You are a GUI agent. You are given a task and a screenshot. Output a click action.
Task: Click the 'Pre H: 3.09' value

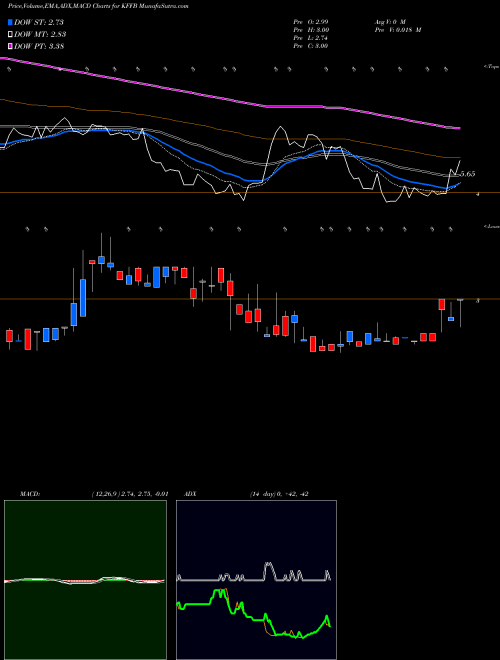[311, 30]
